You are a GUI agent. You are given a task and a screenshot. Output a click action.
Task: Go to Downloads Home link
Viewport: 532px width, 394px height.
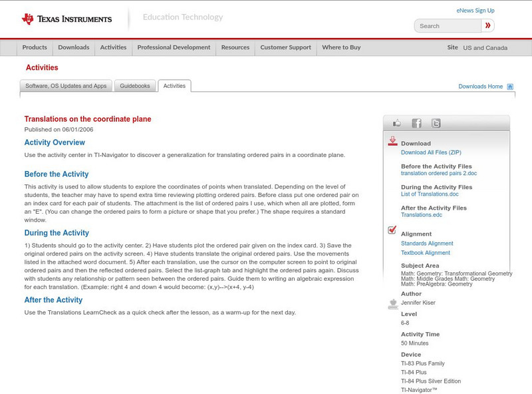480,87
